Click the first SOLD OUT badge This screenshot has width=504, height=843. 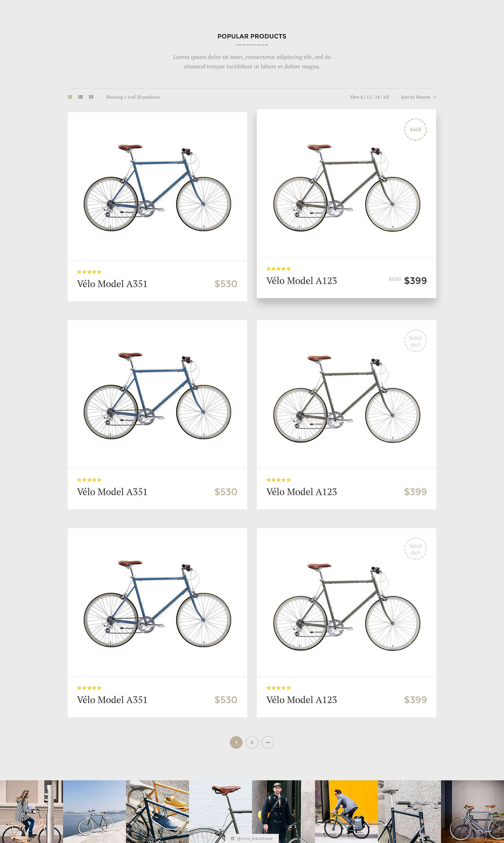tap(415, 341)
